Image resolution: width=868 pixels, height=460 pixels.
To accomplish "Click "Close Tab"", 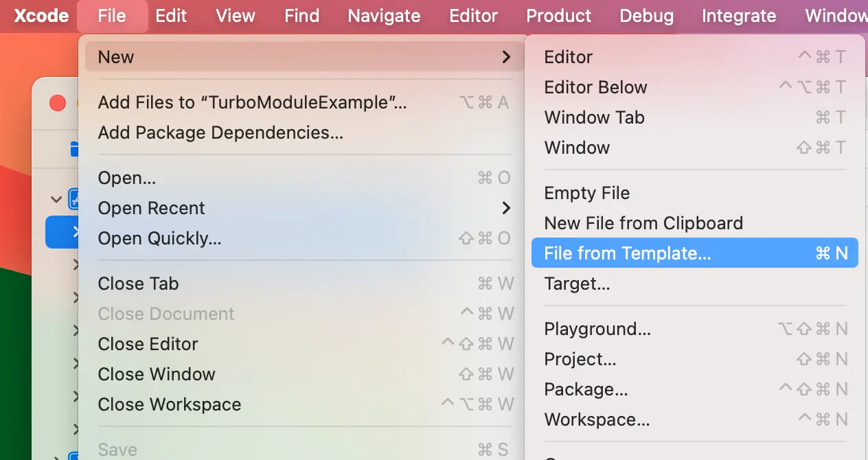I will 139,284.
